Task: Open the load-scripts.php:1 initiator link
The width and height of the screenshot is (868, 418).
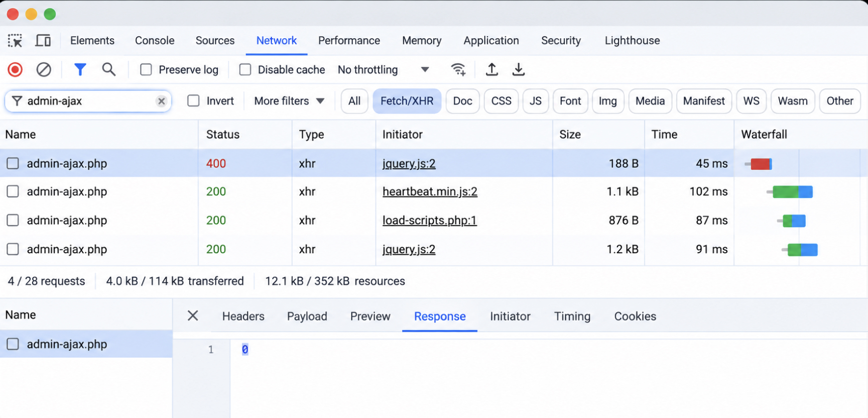Action: 429,220
